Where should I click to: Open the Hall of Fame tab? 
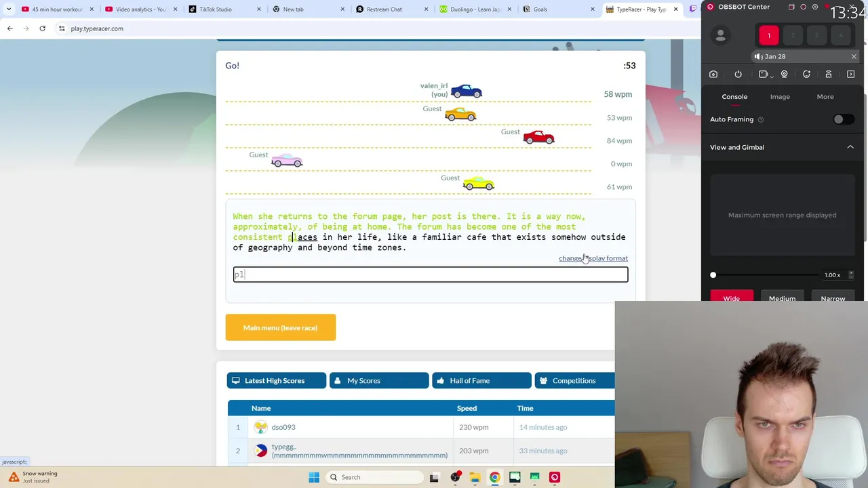point(481,381)
